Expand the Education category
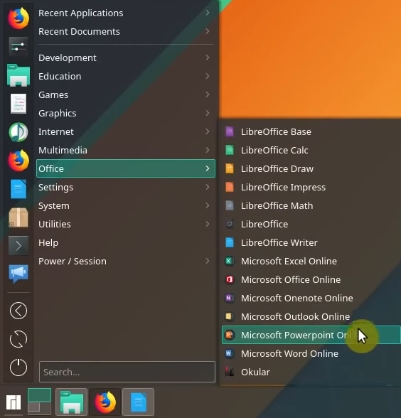Screen dimensions: 401x418 click(126, 76)
